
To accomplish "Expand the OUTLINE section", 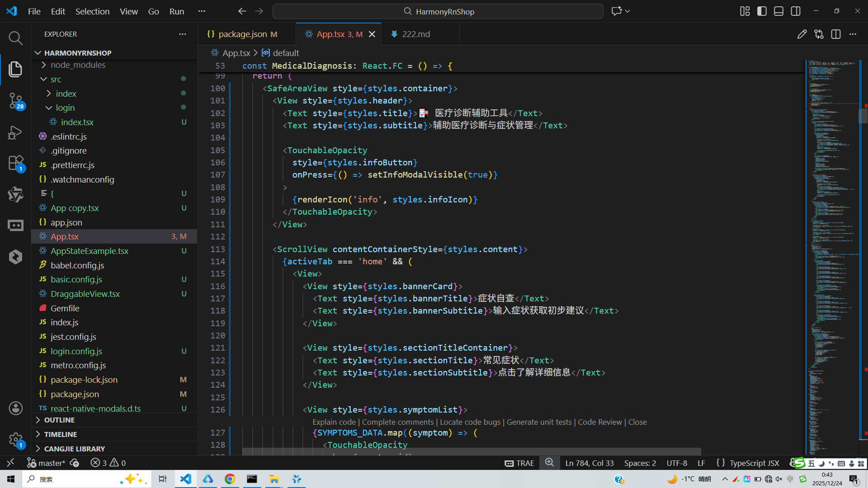I will coord(59,420).
